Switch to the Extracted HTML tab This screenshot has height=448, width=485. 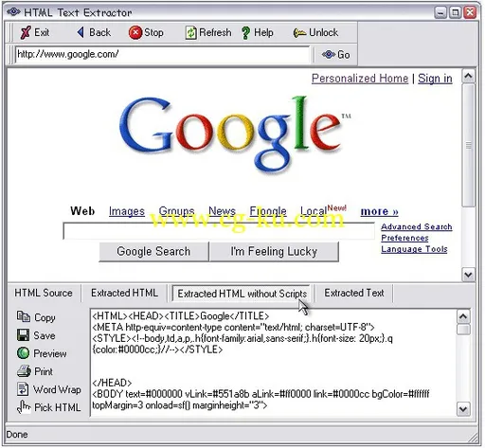[124, 293]
